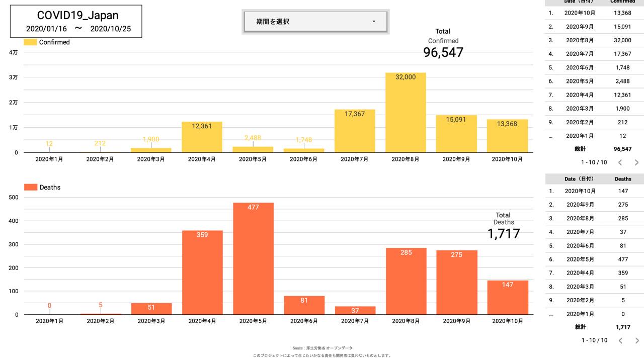Click the Total Confirmed 96,547 scorecard
The width and height of the screenshot is (644, 362).
443,45
